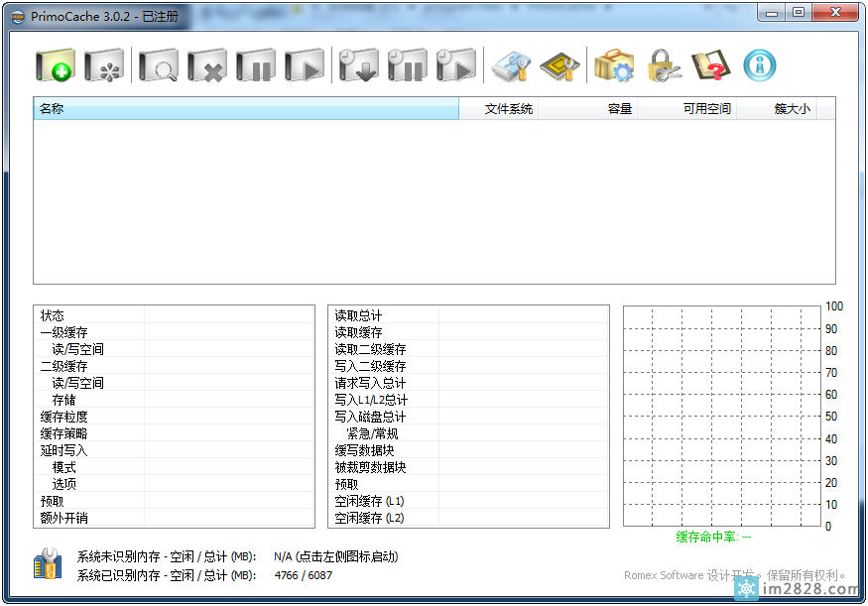
Task: Open the help book icon
Action: [x=710, y=66]
